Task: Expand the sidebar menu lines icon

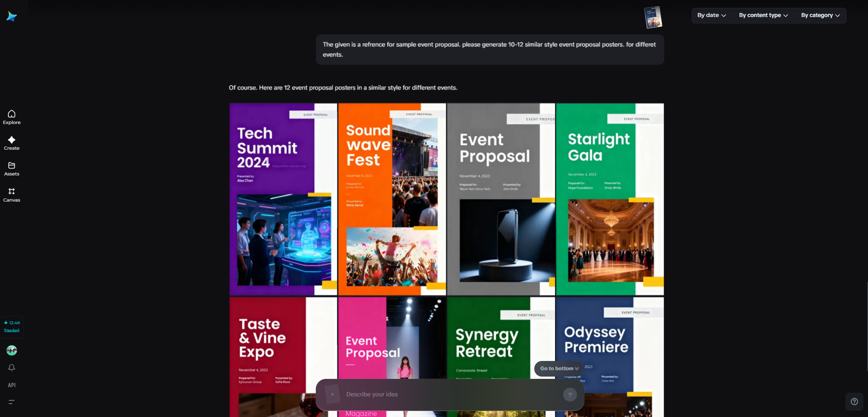Action: (11, 402)
